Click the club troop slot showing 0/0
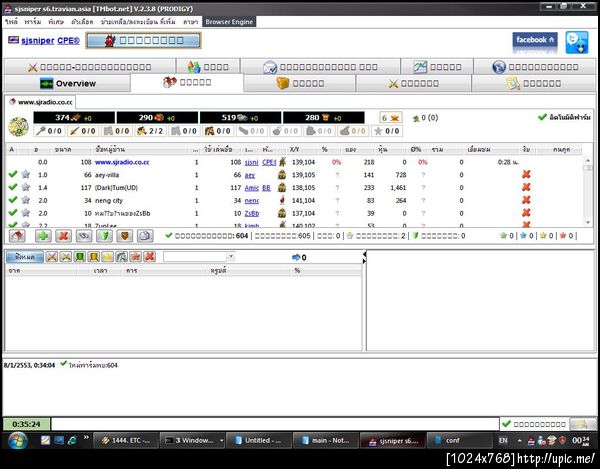The height and width of the screenshot is (469, 600). point(49,131)
